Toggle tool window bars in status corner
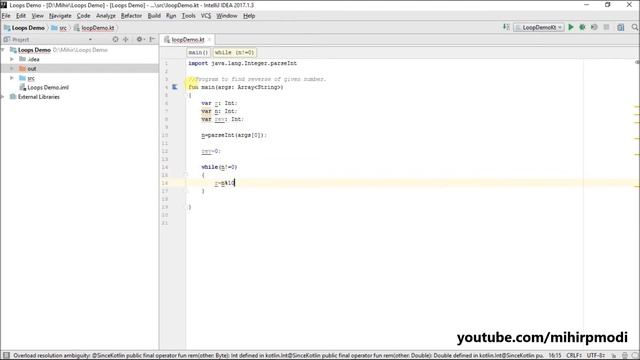The height and width of the screenshot is (360, 640). click(6, 356)
